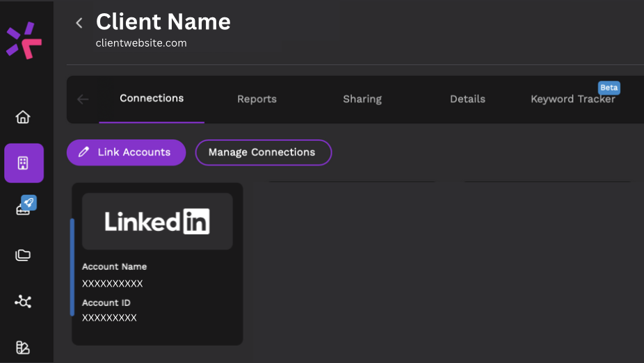Click the left arrow in tab bar

tap(83, 99)
